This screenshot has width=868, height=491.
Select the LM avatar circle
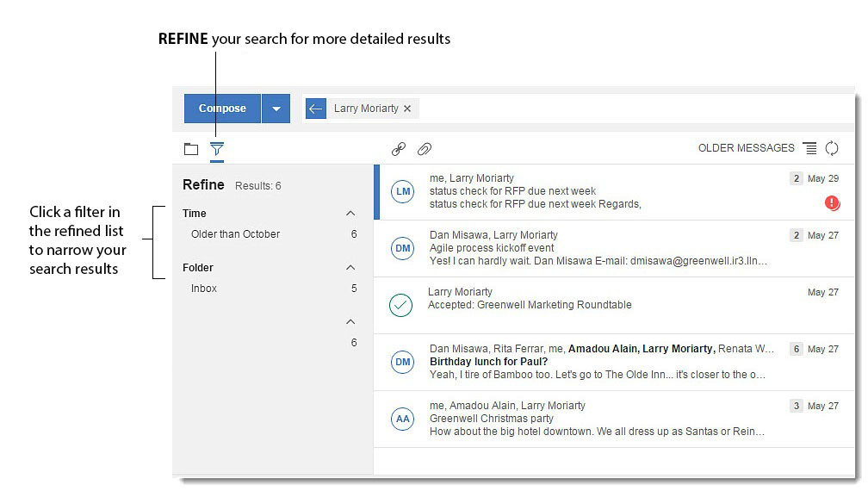click(402, 191)
